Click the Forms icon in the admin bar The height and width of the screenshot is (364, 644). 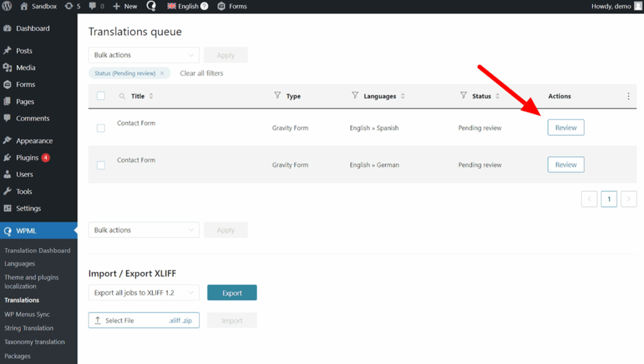coord(221,6)
